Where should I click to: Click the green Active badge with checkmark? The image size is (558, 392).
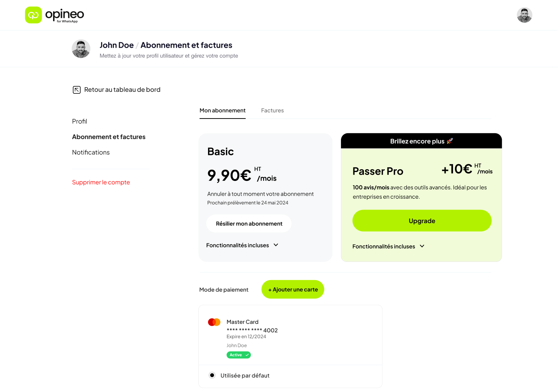point(239,354)
